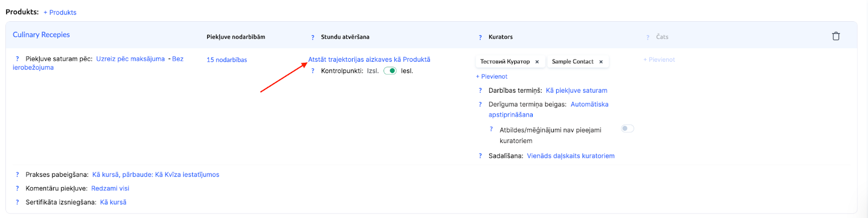The height and width of the screenshot is (218, 868).
Task: Remove Тестовий Куратор curator tag
Action: 537,62
